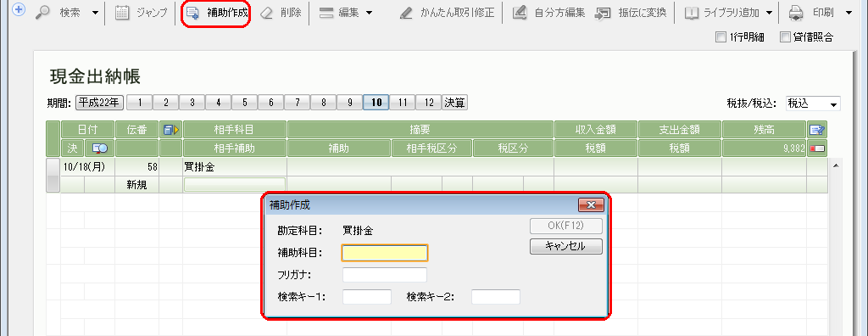
Task: Close the 補助作成 dialog
Action: click(x=591, y=205)
